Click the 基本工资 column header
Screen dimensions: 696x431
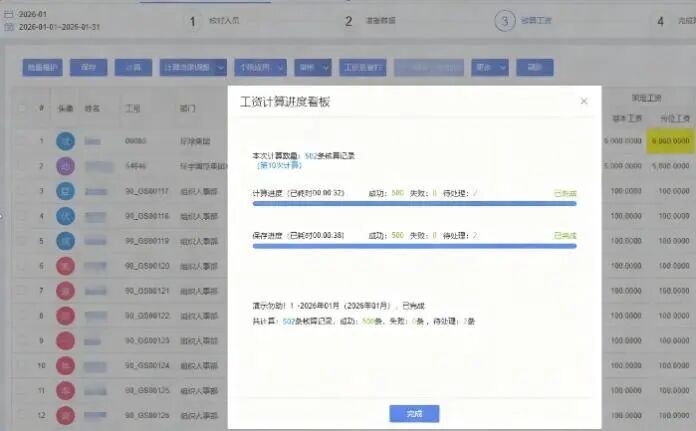point(627,118)
